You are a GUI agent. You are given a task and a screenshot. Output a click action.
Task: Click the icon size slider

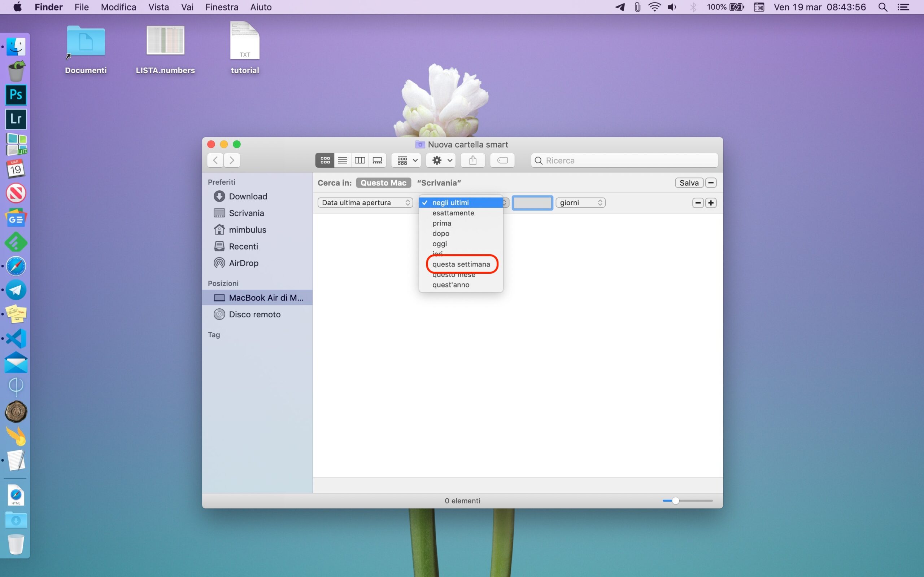675,501
